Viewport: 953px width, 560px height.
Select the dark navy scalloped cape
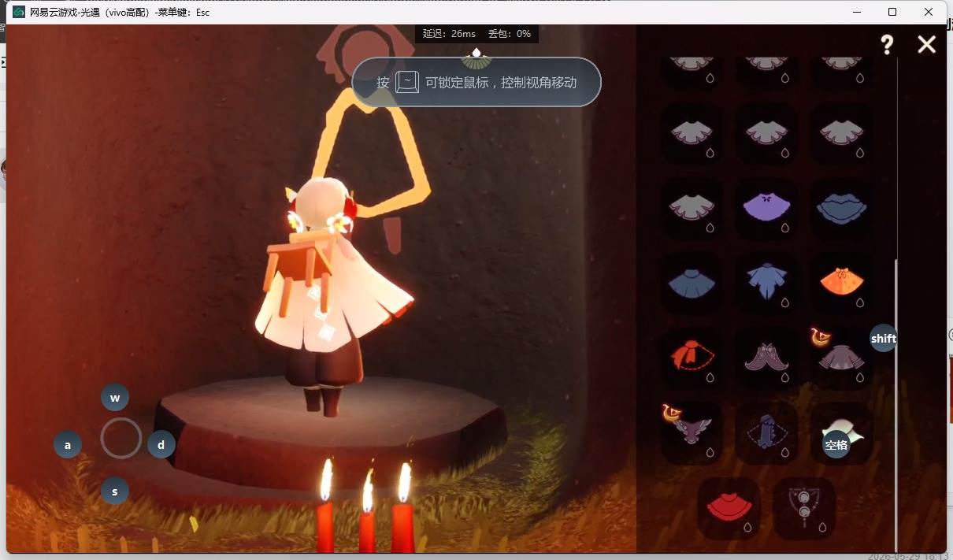[x=841, y=210]
